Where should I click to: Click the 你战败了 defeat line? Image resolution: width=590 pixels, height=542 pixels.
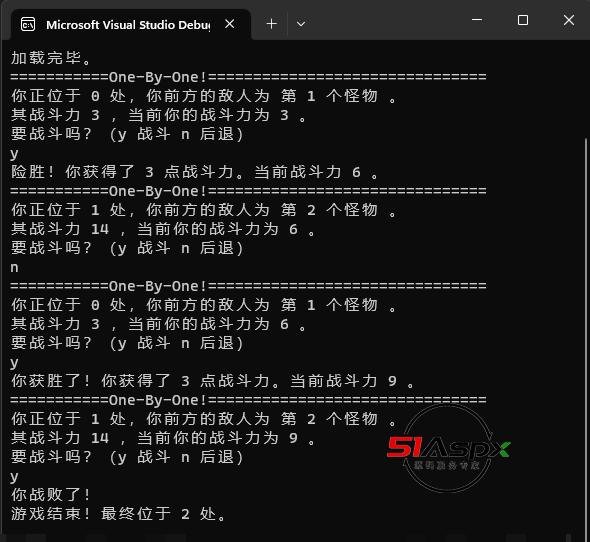[50, 495]
